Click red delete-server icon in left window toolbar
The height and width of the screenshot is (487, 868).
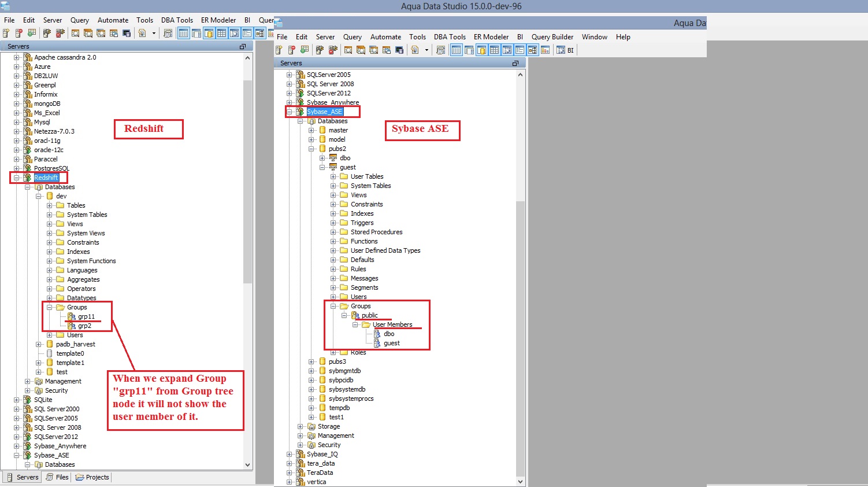[x=18, y=34]
